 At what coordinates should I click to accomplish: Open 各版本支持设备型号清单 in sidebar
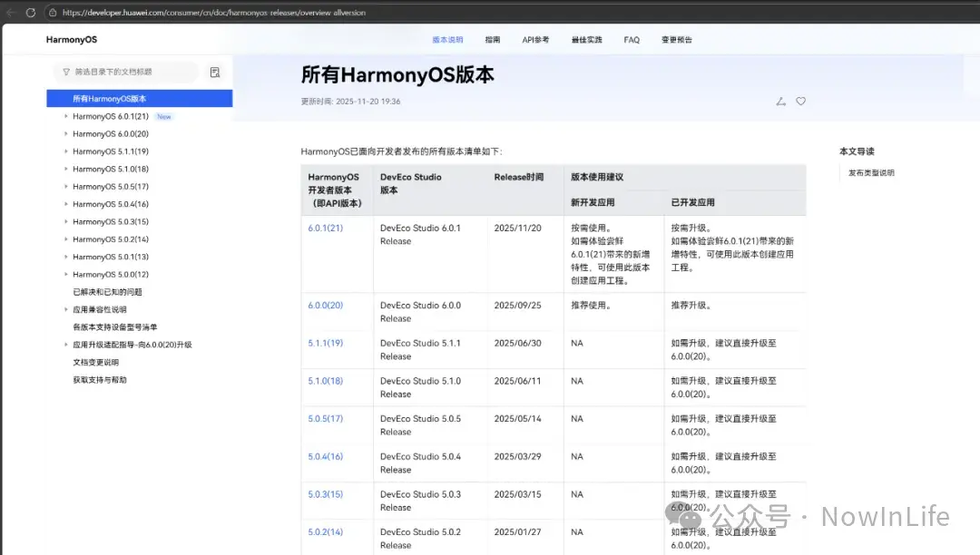pyautogui.click(x=115, y=327)
